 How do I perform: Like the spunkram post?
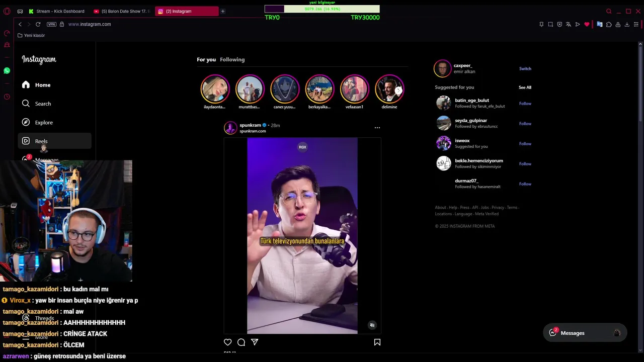(x=228, y=342)
